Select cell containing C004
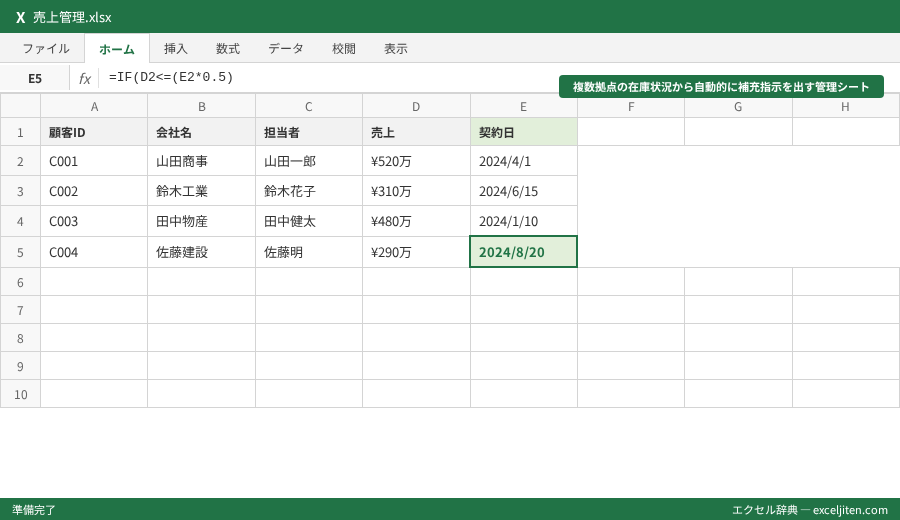 tap(94, 252)
